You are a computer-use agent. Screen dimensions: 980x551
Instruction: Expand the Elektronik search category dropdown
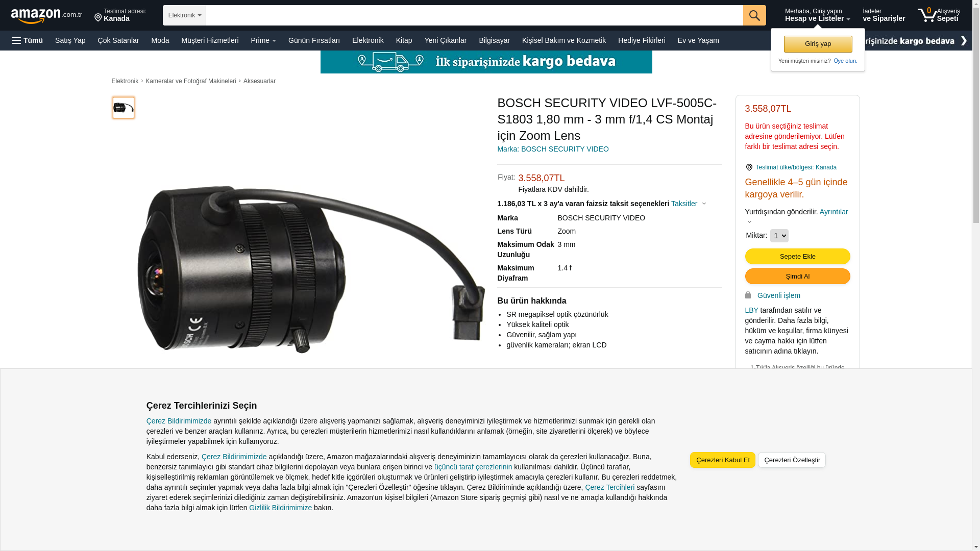pos(184,15)
